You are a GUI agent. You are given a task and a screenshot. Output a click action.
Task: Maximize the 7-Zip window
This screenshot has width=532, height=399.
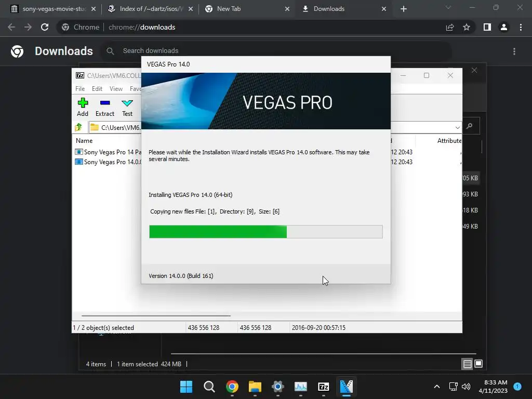427,75
